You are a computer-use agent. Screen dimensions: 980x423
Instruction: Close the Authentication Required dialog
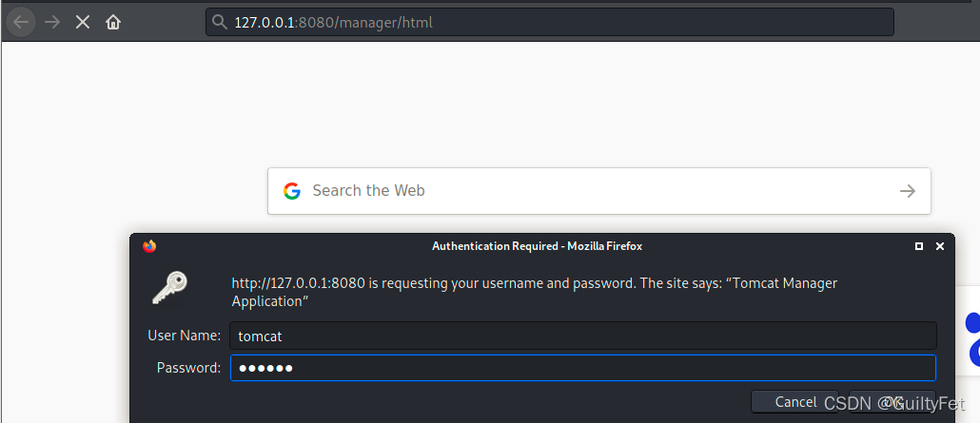click(x=940, y=246)
